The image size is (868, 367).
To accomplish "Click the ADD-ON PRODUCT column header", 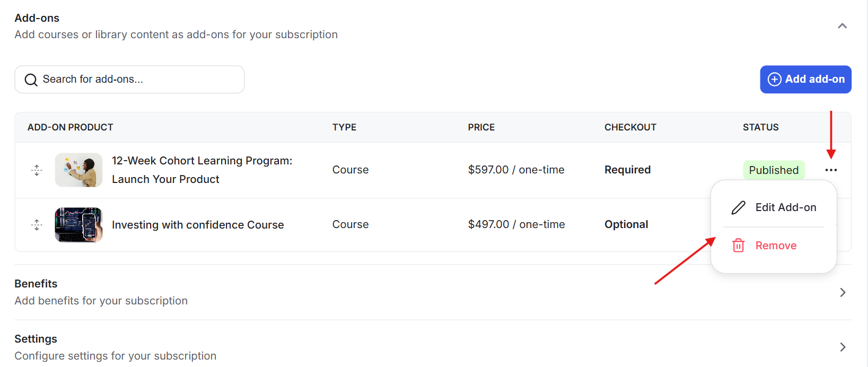I will point(70,127).
